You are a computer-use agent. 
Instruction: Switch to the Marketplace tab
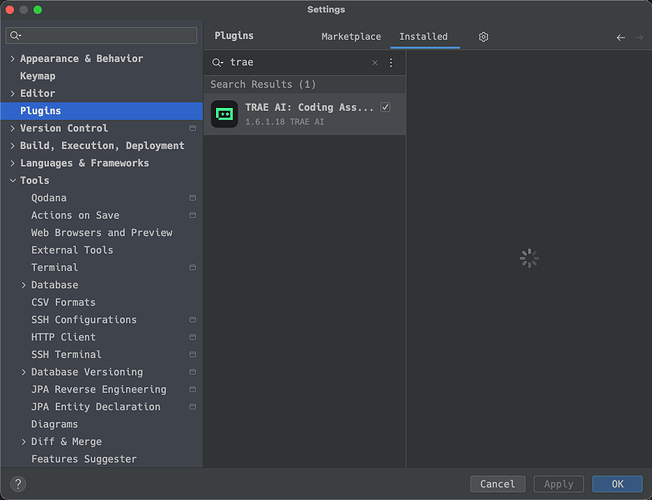351,37
